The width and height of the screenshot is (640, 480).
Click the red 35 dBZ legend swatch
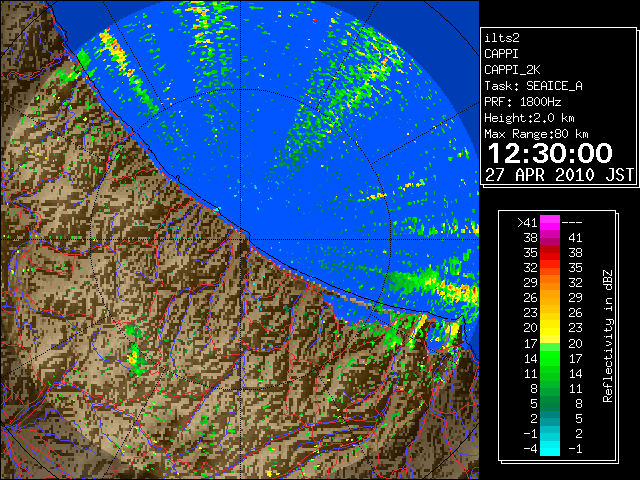[x=550, y=253]
